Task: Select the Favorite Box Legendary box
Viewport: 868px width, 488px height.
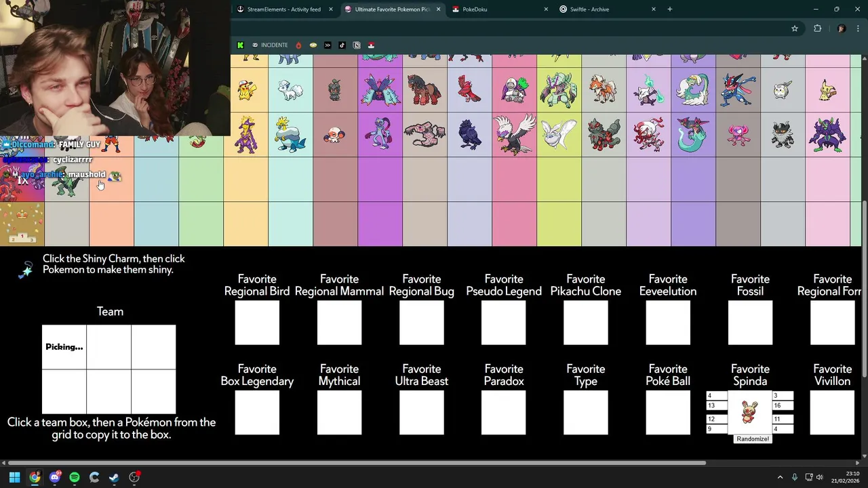Action: [257, 412]
